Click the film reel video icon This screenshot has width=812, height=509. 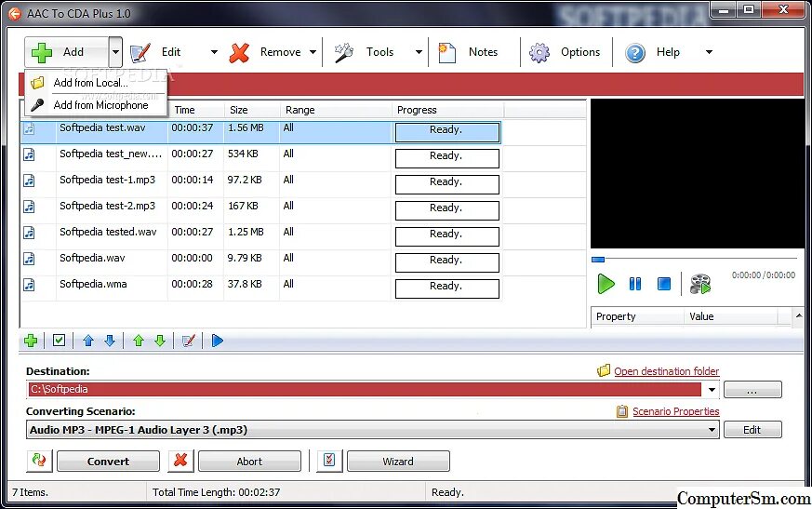tap(700, 284)
